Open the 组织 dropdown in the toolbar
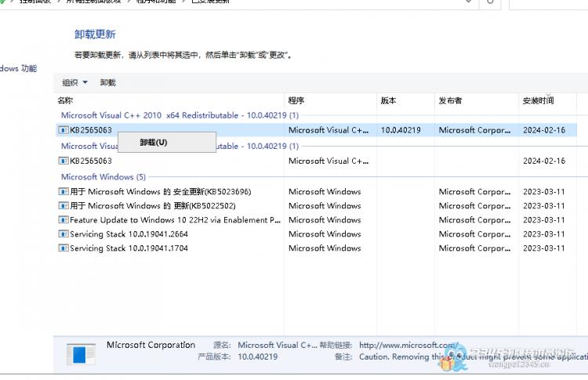The image size is (588, 380). point(74,82)
